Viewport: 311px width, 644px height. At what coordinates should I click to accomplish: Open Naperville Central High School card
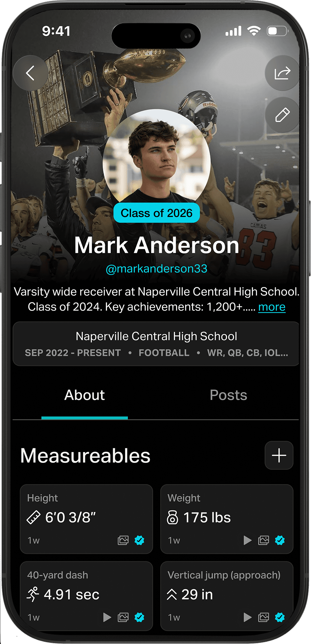point(156,344)
